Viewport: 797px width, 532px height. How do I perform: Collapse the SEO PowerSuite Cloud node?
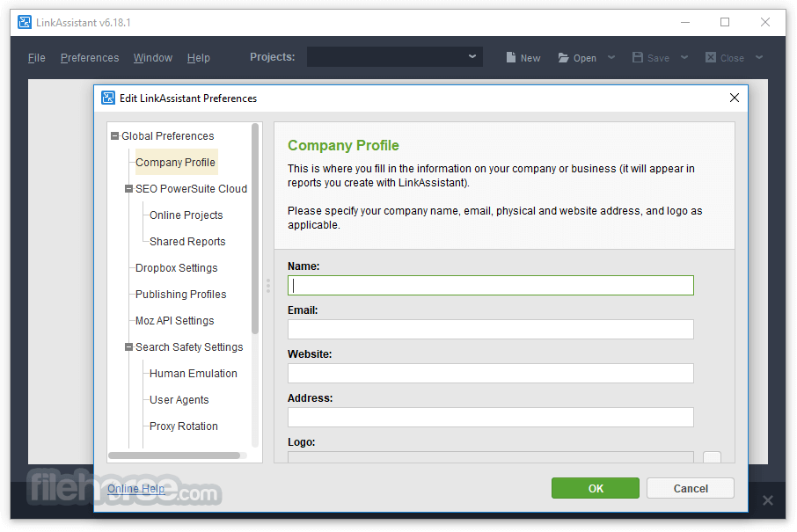[129, 188]
